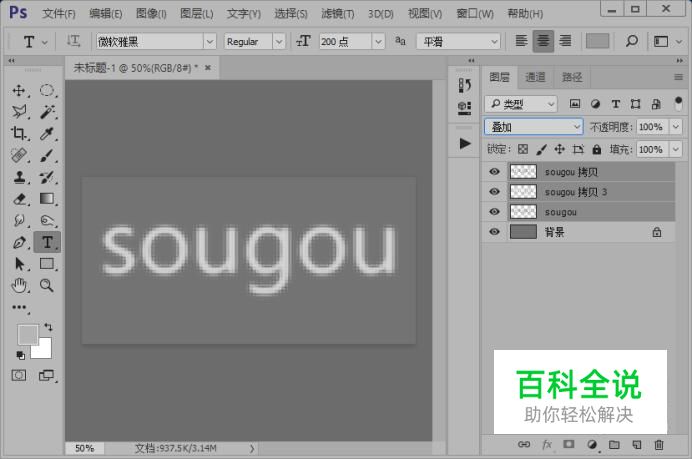The width and height of the screenshot is (692, 459).
Task: Click the foreground color swatch
Action: pos(26,334)
